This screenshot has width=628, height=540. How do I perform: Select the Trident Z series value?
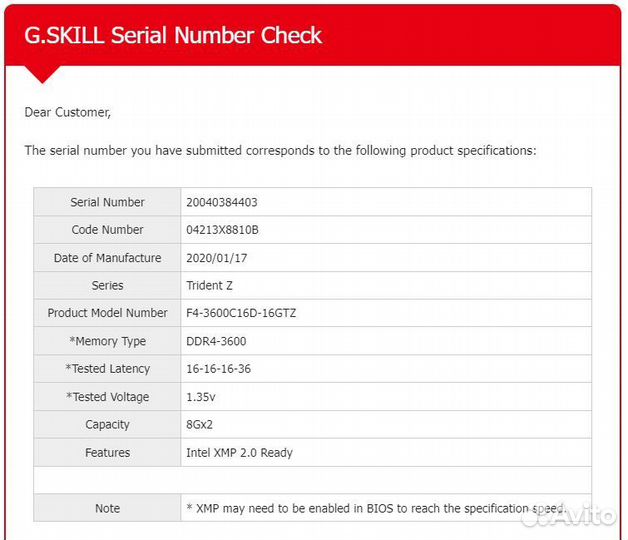tap(209, 286)
